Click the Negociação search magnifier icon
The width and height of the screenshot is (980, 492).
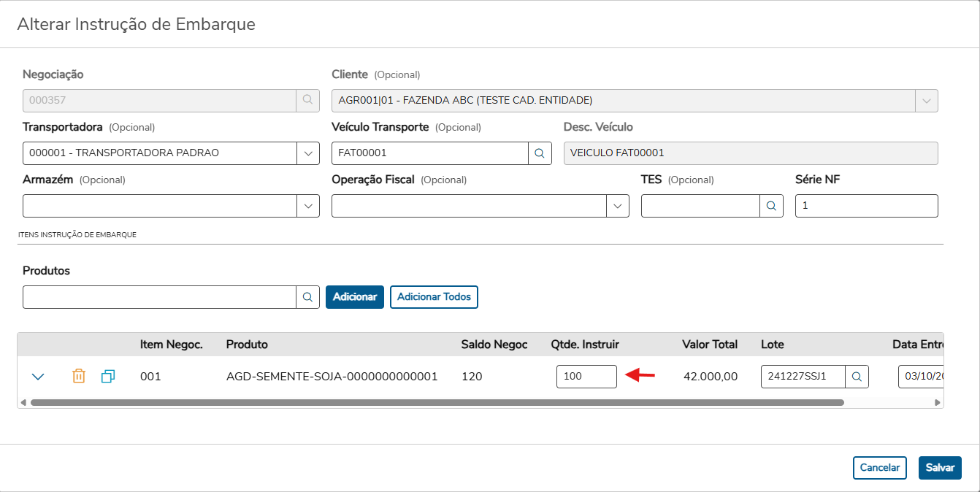click(307, 101)
